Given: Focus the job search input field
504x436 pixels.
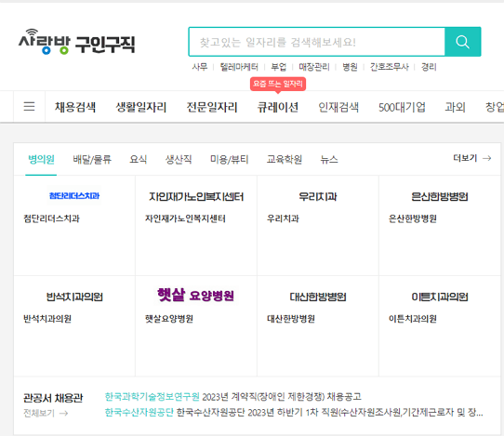Looking at the screenshot, I should point(317,42).
